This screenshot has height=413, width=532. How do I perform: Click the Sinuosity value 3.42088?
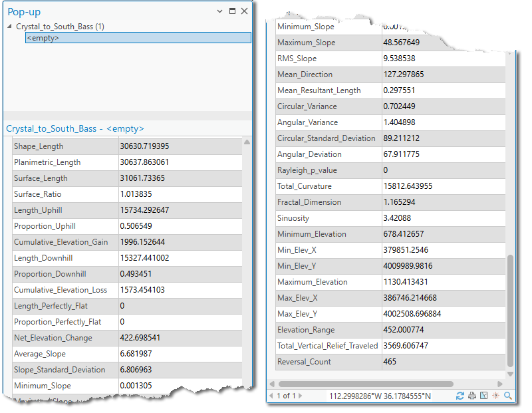[x=397, y=218]
